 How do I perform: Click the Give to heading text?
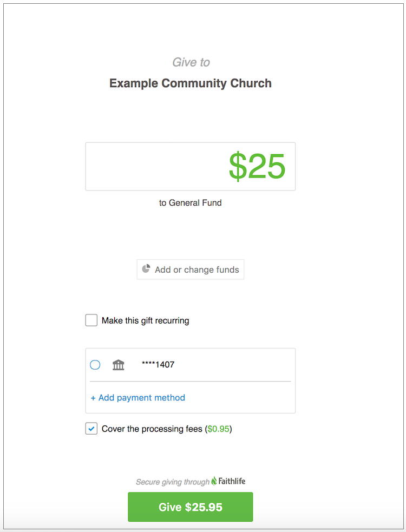coord(191,62)
